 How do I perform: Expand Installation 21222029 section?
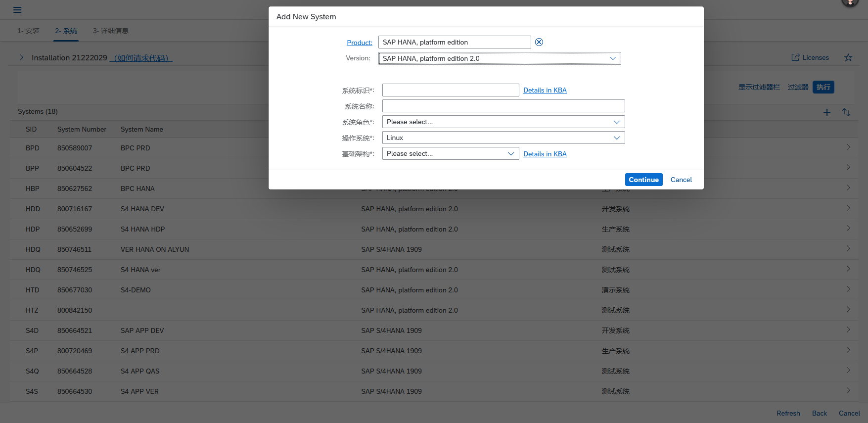21,57
